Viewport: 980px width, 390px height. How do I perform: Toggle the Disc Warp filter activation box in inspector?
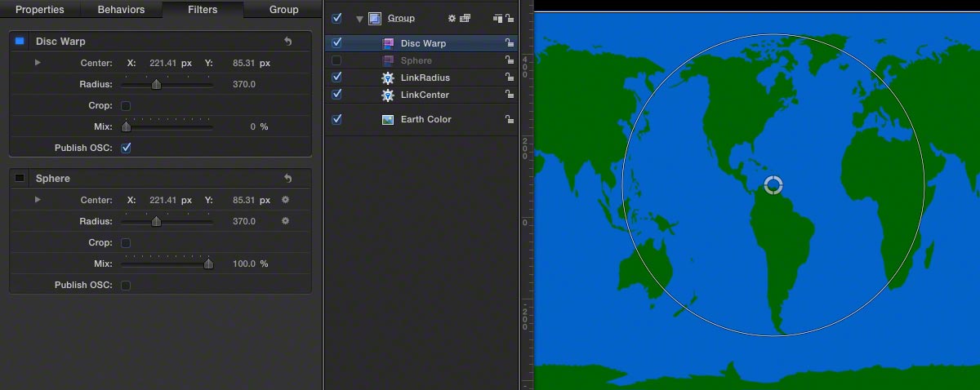20,42
